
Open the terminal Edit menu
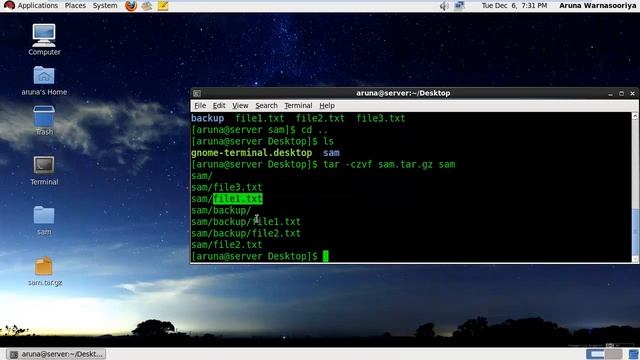[x=219, y=106]
